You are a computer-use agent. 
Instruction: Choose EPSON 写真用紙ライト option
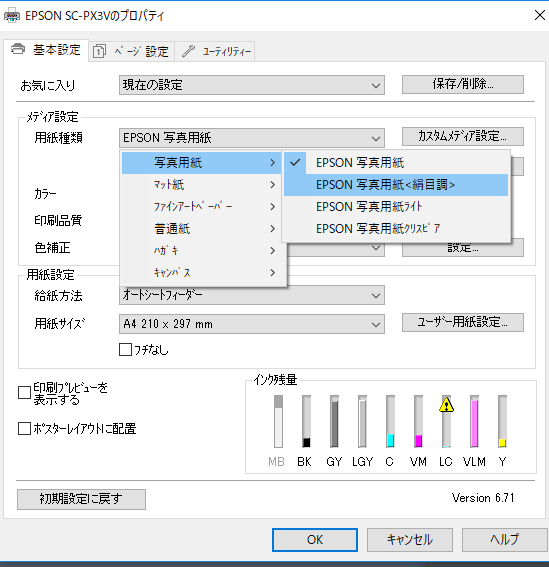[x=396, y=207]
